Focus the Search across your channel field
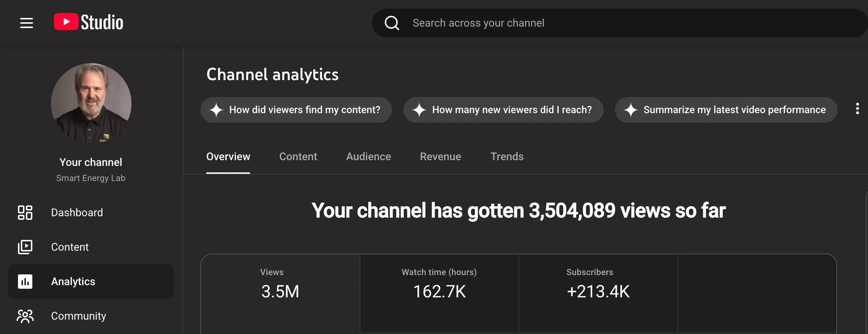Viewport: 868px width, 334px height. pyautogui.click(x=620, y=23)
